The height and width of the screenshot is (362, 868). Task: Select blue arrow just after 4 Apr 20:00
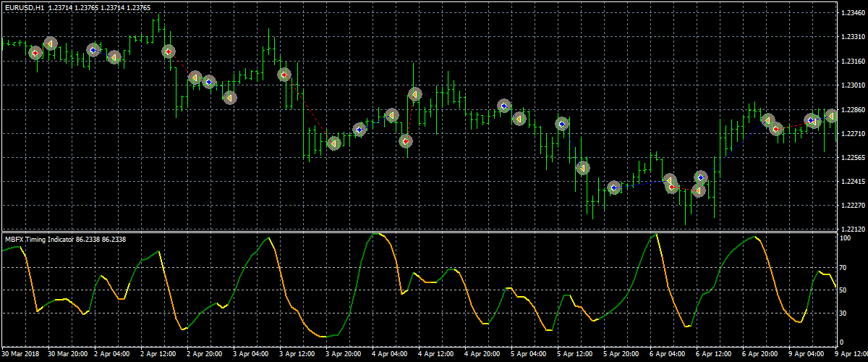tap(504, 106)
